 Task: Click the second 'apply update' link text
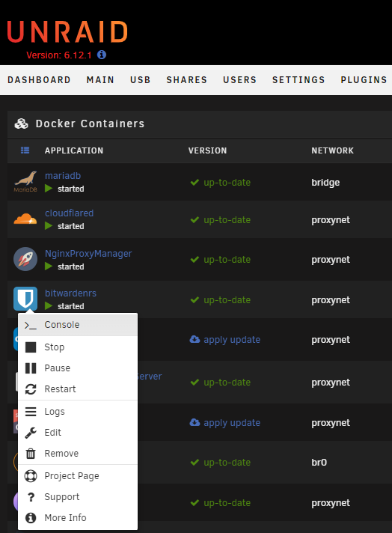pos(232,423)
